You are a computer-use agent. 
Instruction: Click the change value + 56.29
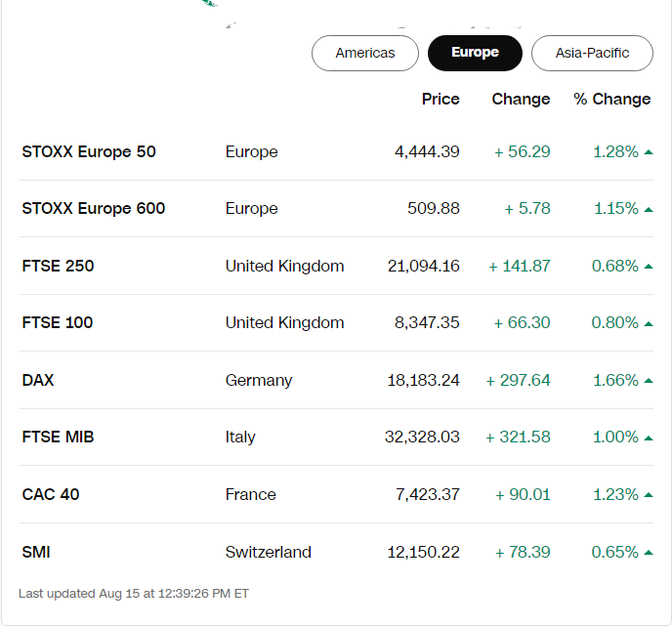coord(522,151)
